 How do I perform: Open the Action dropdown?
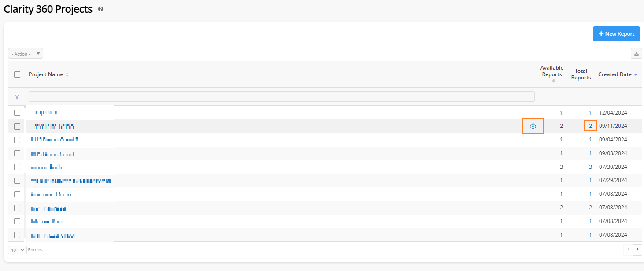point(26,54)
